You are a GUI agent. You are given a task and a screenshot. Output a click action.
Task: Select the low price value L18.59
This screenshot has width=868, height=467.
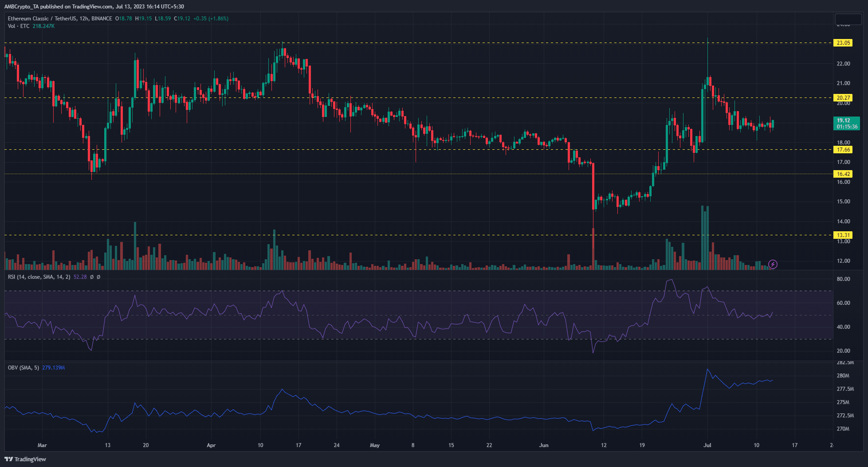pyautogui.click(x=163, y=19)
